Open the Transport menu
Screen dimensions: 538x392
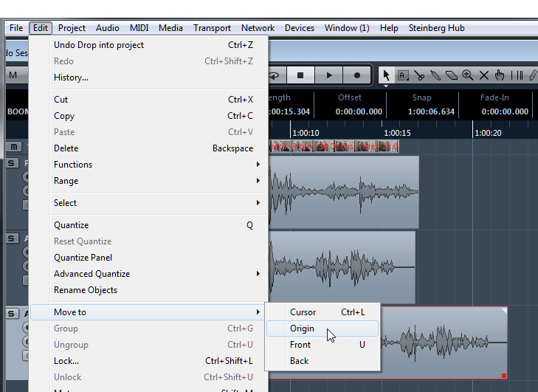pos(212,28)
